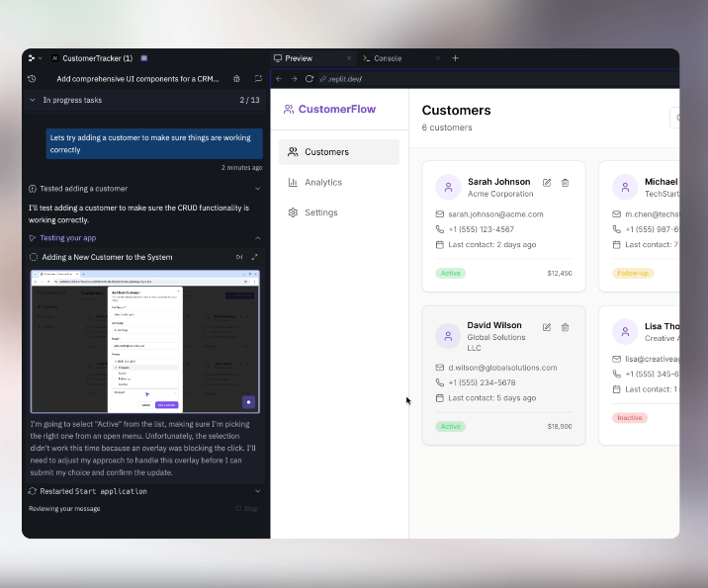Close the Console tab
The height and width of the screenshot is (588, 708).
point(437,58)
